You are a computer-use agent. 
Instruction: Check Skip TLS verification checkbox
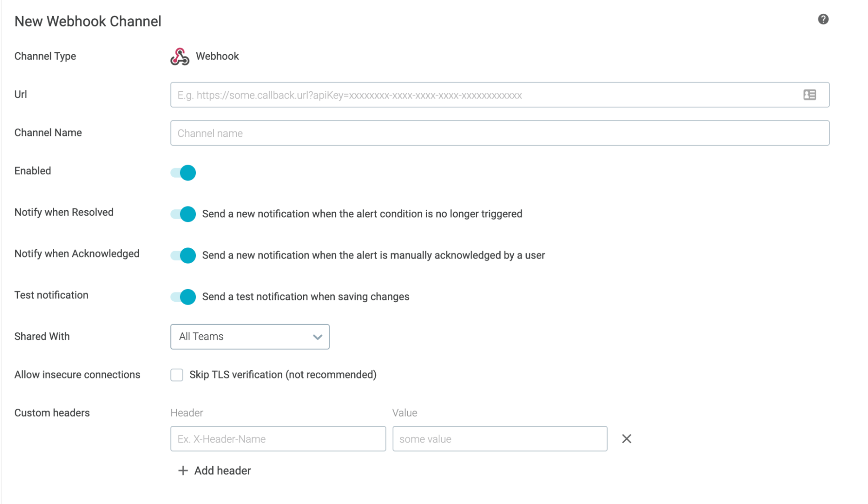(x=177, y=375)
